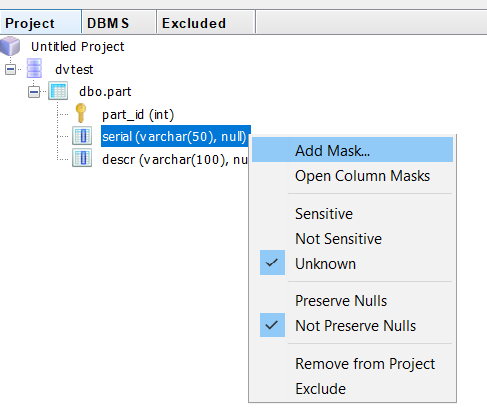Click the part_id primary key icon
The width and height of the screenshot is (487, 409).
tap(81, 113)
